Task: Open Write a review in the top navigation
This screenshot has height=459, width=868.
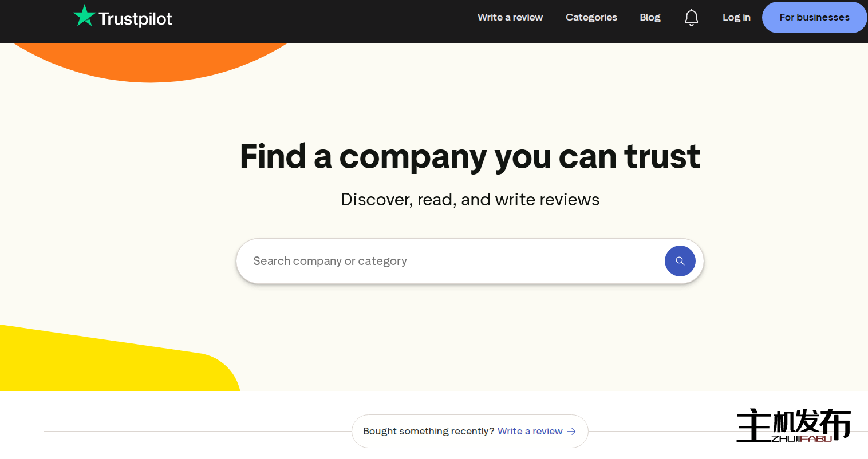Action: click(x=510, y=17)
